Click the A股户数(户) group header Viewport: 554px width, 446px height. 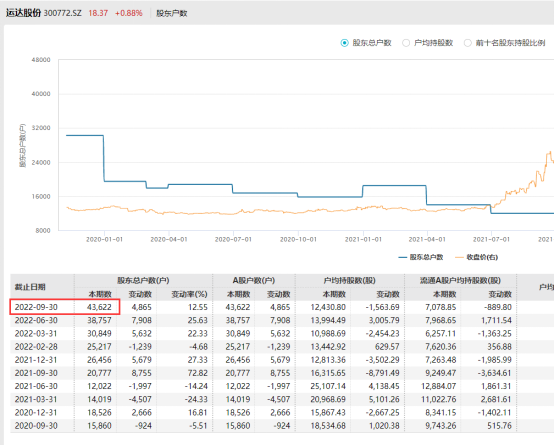(x=254, y=281)
